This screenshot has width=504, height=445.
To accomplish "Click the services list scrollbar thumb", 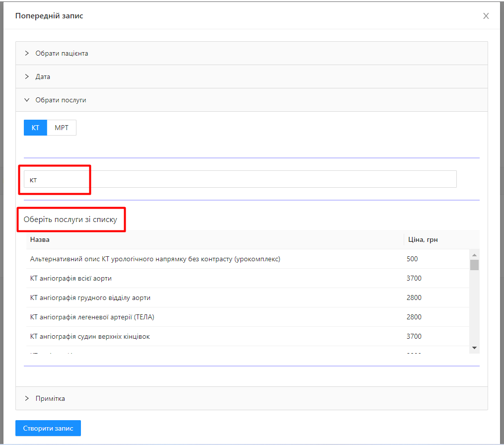I will (x=474, y=265).
